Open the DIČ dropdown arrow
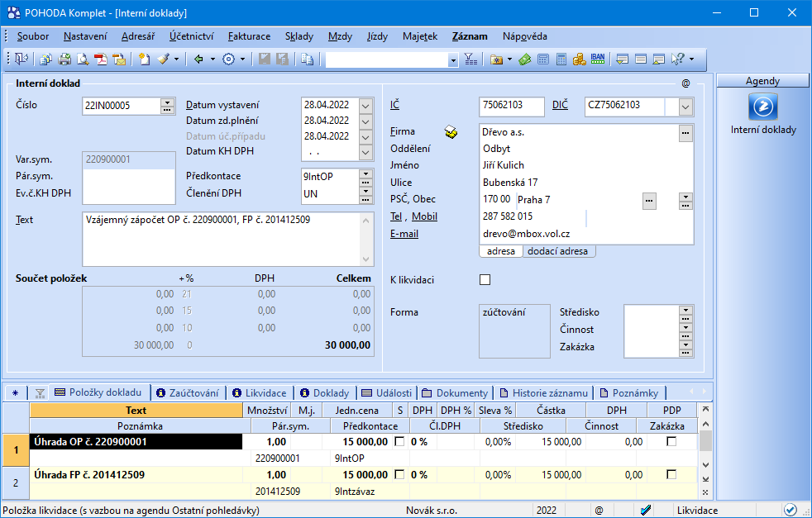 (685, 107)
